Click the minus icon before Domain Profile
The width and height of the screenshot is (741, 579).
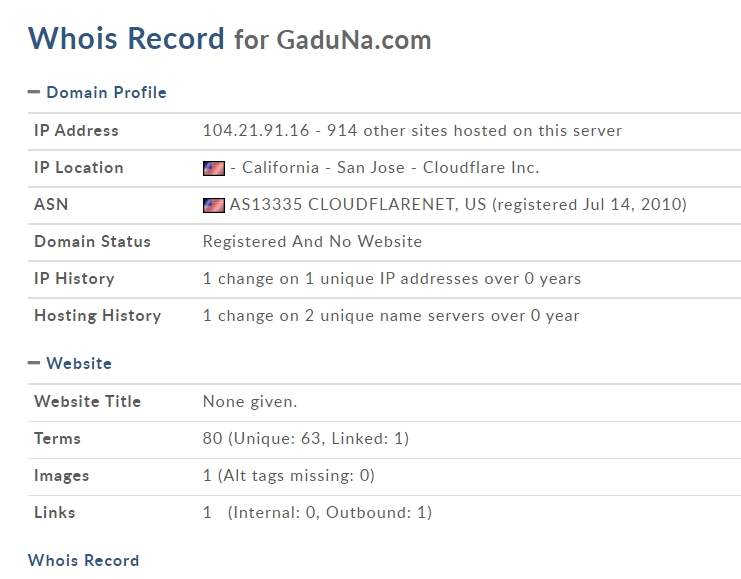tap(34, 92)
